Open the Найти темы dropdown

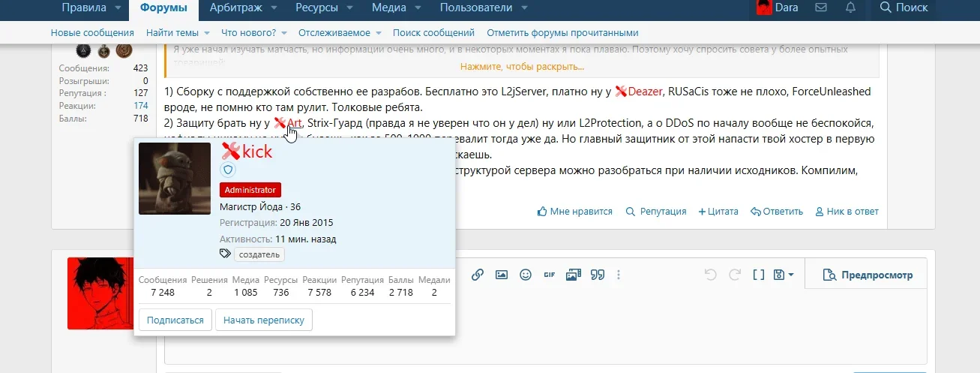tap(178, 33)
